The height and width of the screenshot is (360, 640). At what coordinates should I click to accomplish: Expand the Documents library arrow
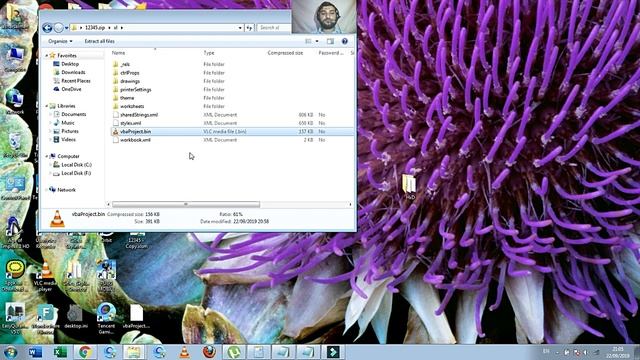point(50,114)
